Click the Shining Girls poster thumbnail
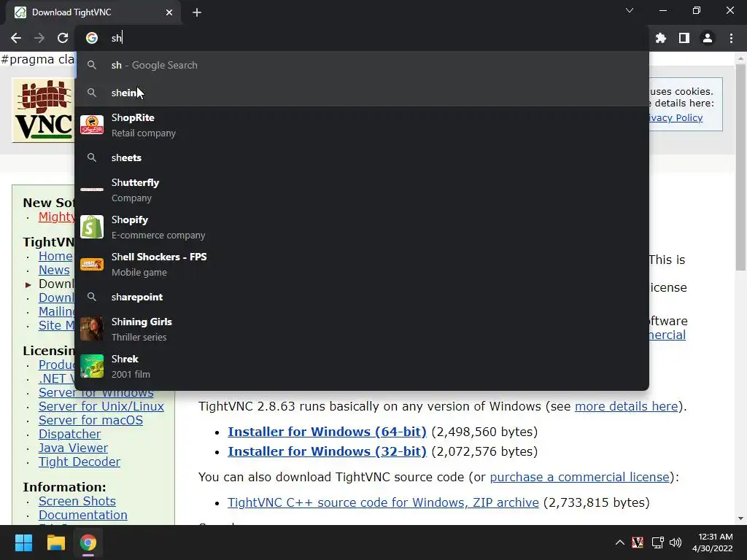The width and height of the screenshot is (747, 560). point(92,329)
